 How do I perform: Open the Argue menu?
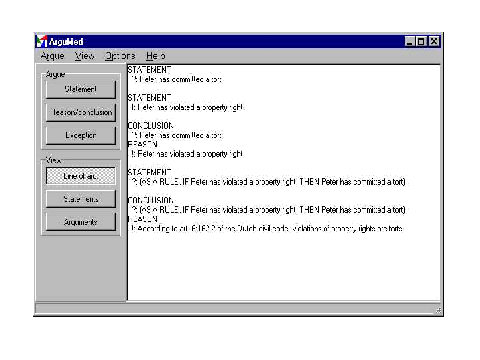click(x=52, y=56)
